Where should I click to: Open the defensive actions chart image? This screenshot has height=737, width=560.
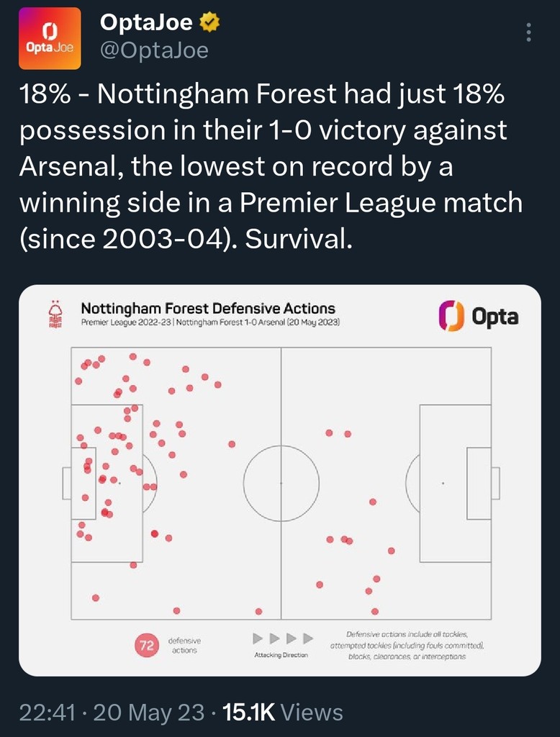click(x=279, y=480)
